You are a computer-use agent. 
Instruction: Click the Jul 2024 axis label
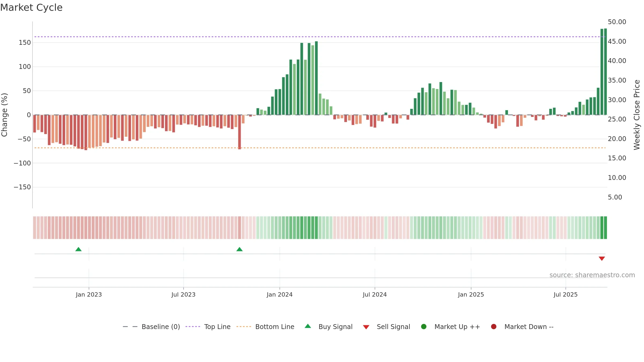(375, 294)
